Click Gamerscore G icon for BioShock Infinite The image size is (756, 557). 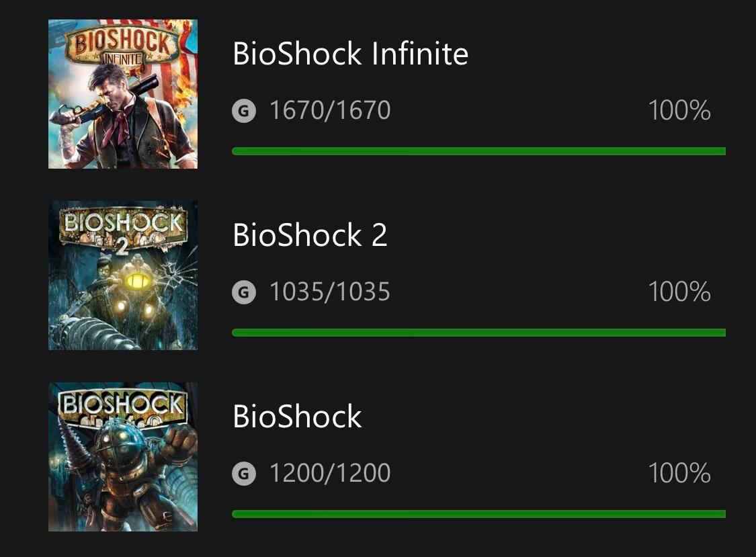[x=244, y=111]
